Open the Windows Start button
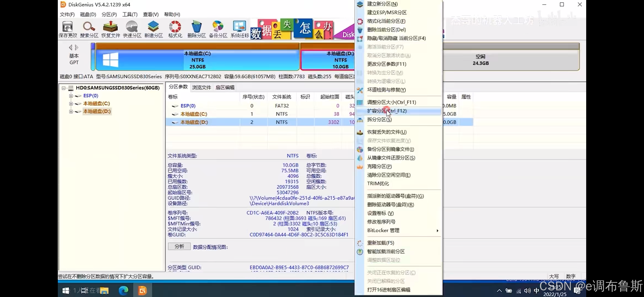644x297 pixels. pos(66,291)
